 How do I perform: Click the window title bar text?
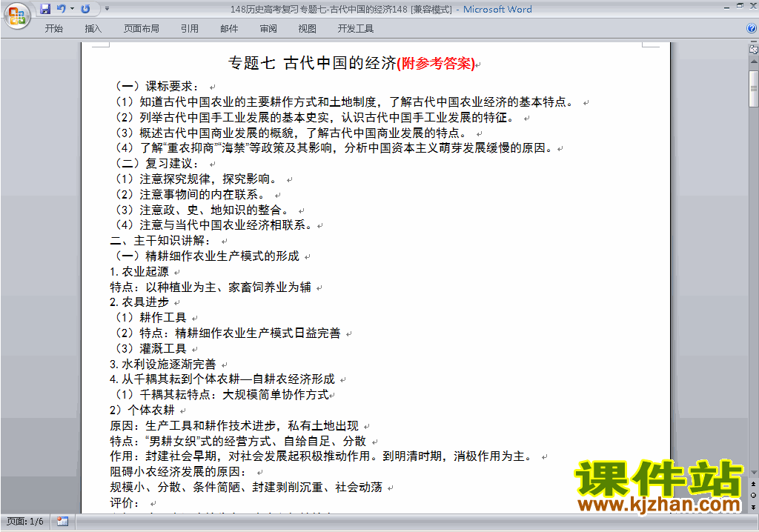381,9
